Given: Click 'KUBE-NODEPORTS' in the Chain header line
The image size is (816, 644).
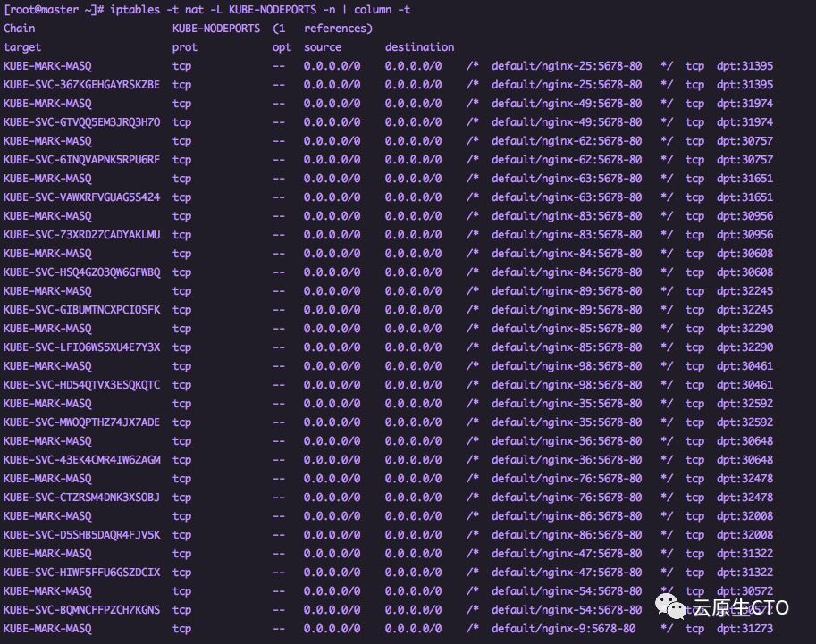Looking at the screenshot, I should (216, 29).
